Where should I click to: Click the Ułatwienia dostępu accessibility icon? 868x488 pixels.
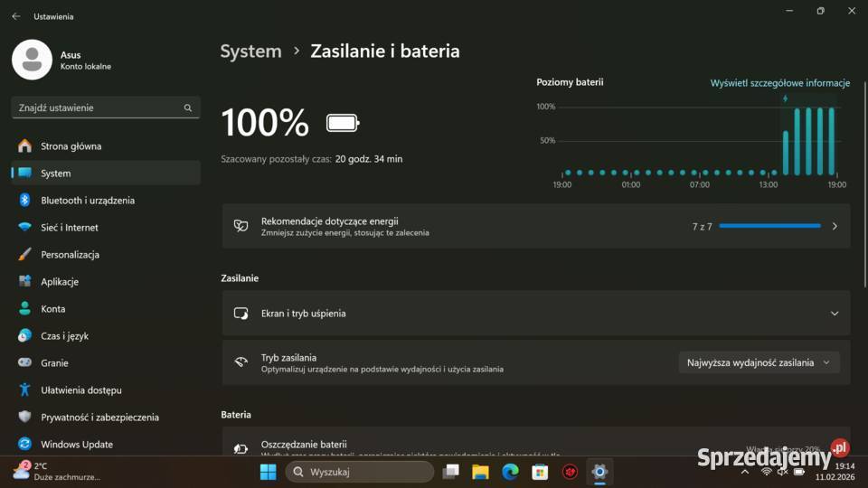(24, 389)
